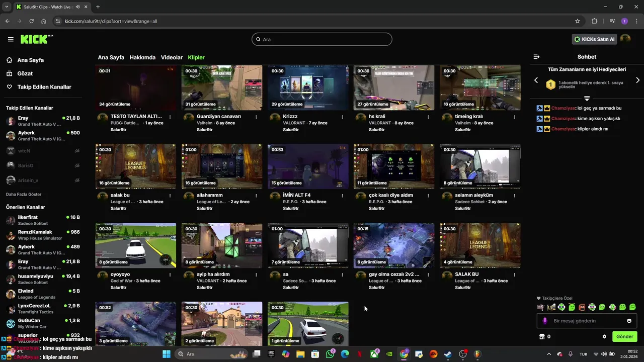The image size is (644, 362).
Task: Click the address bar URL
Action: coord(111,21)
